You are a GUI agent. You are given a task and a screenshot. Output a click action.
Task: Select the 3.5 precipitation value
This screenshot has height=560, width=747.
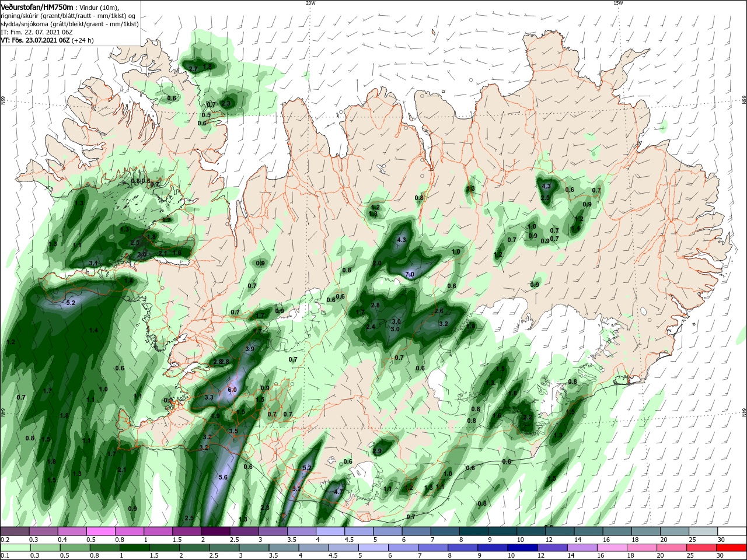coord(234,431)
